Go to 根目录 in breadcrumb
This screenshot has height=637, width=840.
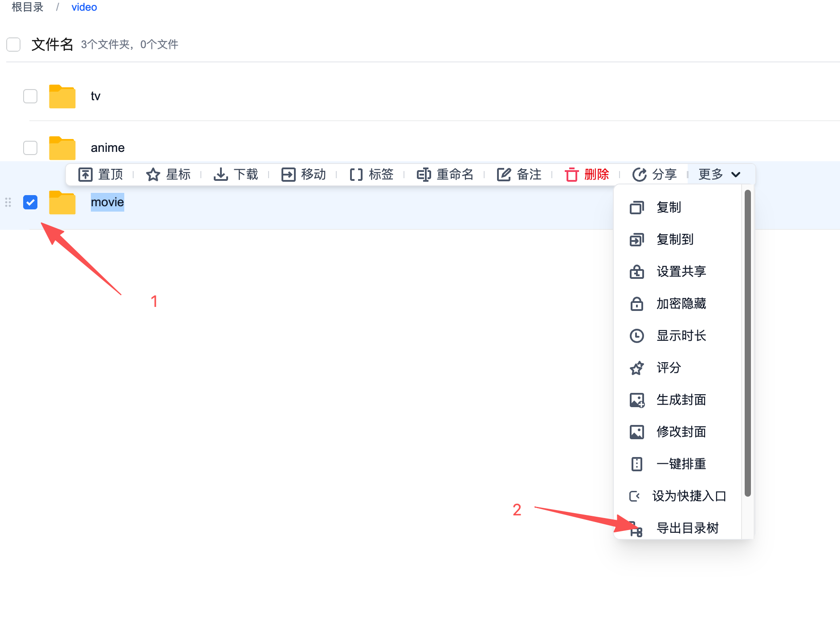[x=28, y=7]
